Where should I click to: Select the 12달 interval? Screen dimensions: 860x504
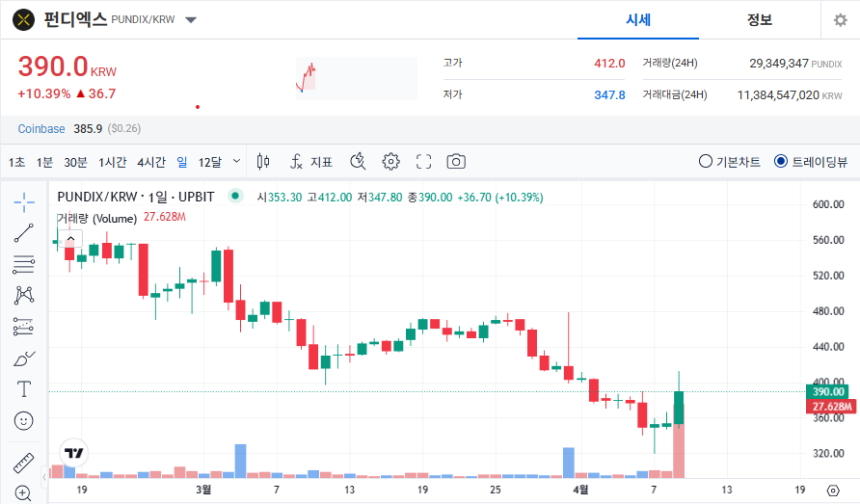coord(210,162)
